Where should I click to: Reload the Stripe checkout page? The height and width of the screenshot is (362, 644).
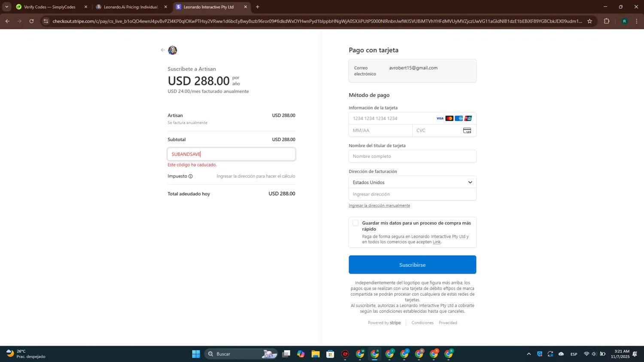pos(31,21)
